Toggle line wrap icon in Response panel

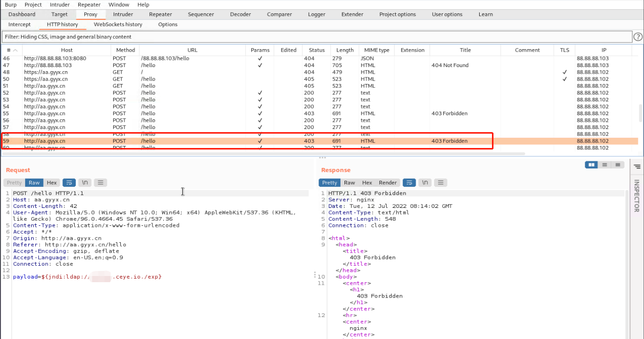tap(409, 182)
